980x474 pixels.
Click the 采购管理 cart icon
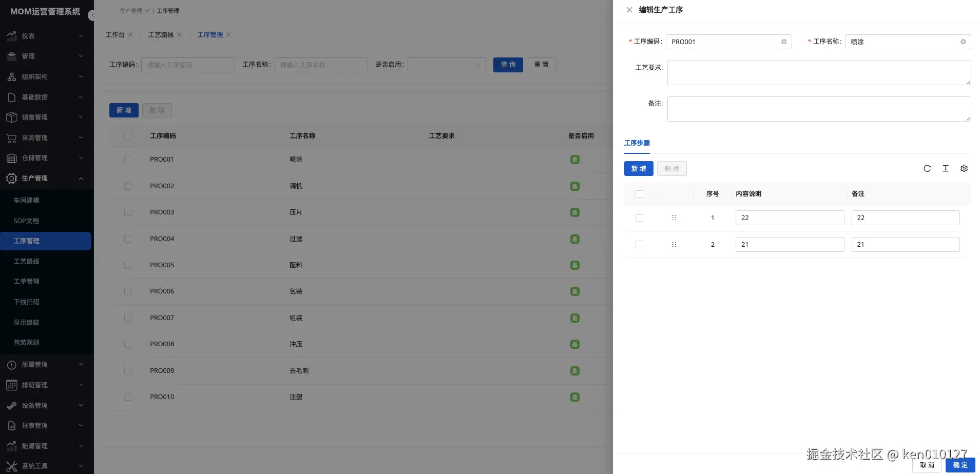click(11, 138)
